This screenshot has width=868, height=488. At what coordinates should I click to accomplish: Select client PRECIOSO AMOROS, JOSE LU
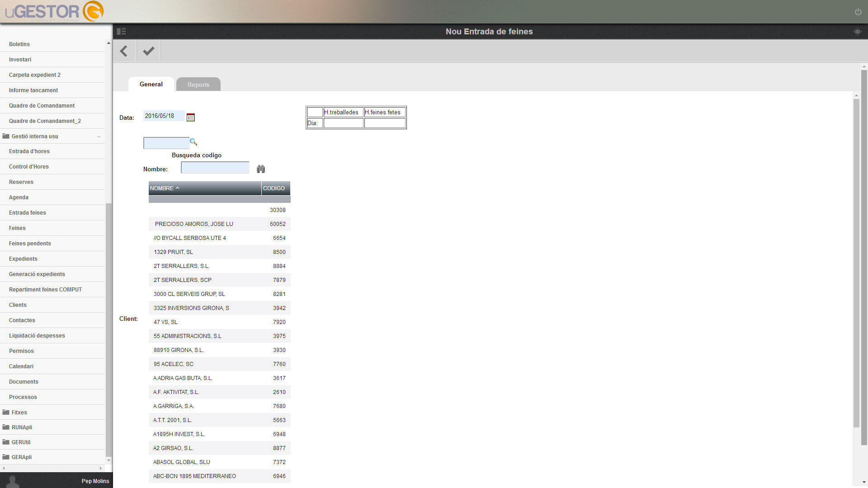tap(220, 224)
